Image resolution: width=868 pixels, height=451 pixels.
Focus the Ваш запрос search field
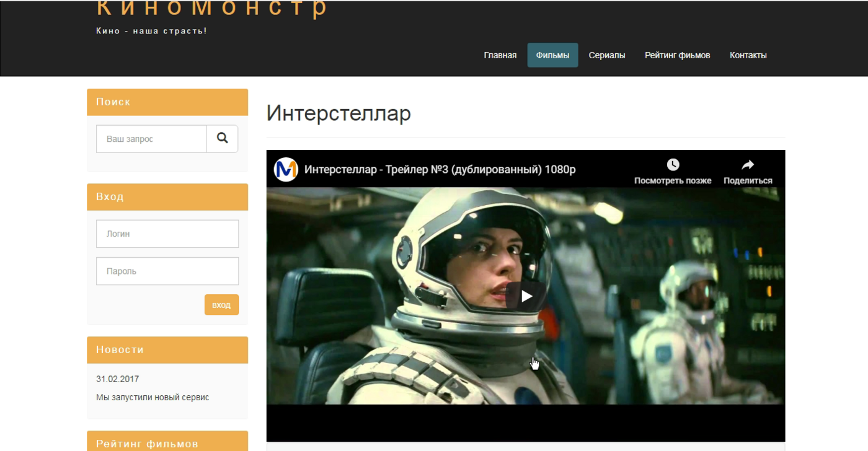(151, 139)
